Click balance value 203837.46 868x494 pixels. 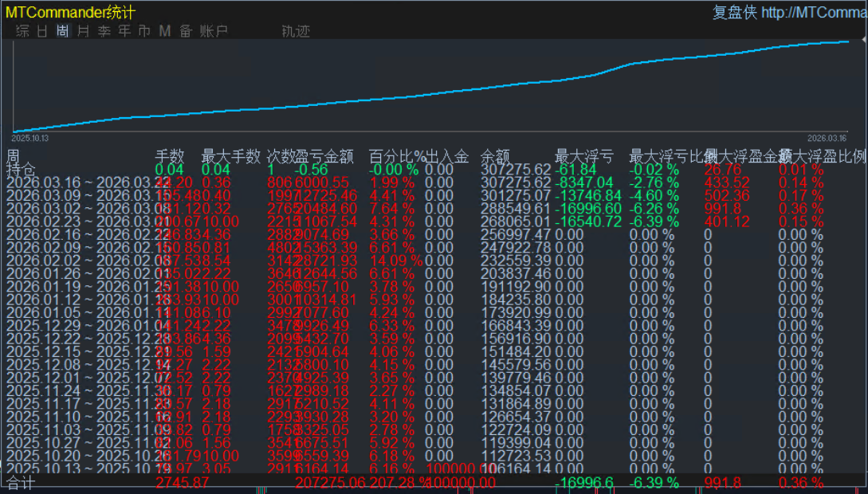516,274
